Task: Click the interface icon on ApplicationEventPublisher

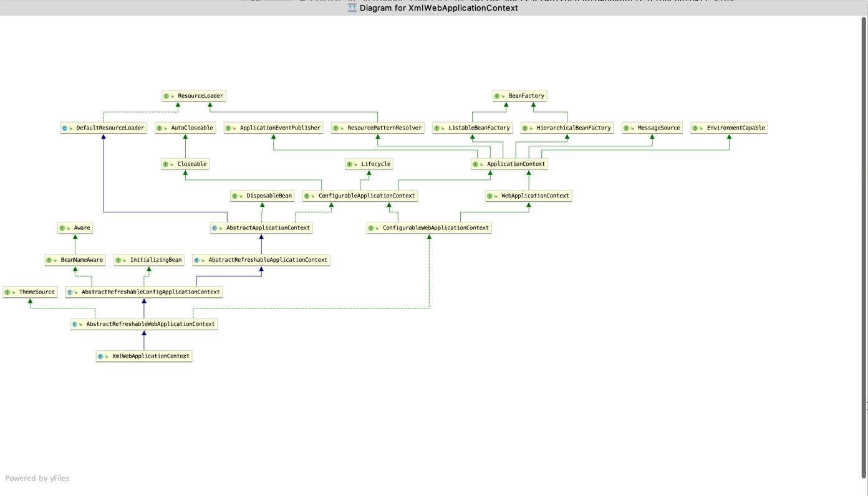Action: (x=228, y=128)
